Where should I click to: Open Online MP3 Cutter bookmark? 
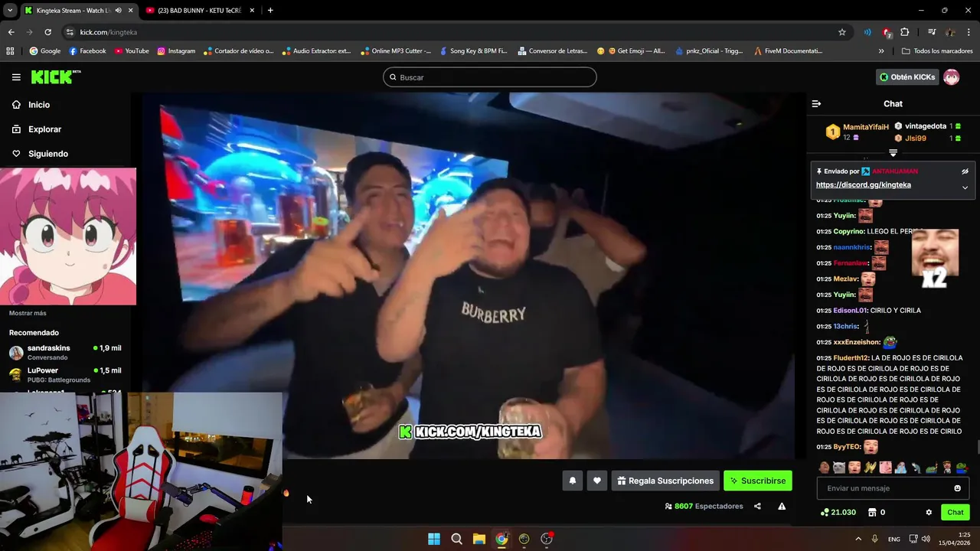[395, 51]
